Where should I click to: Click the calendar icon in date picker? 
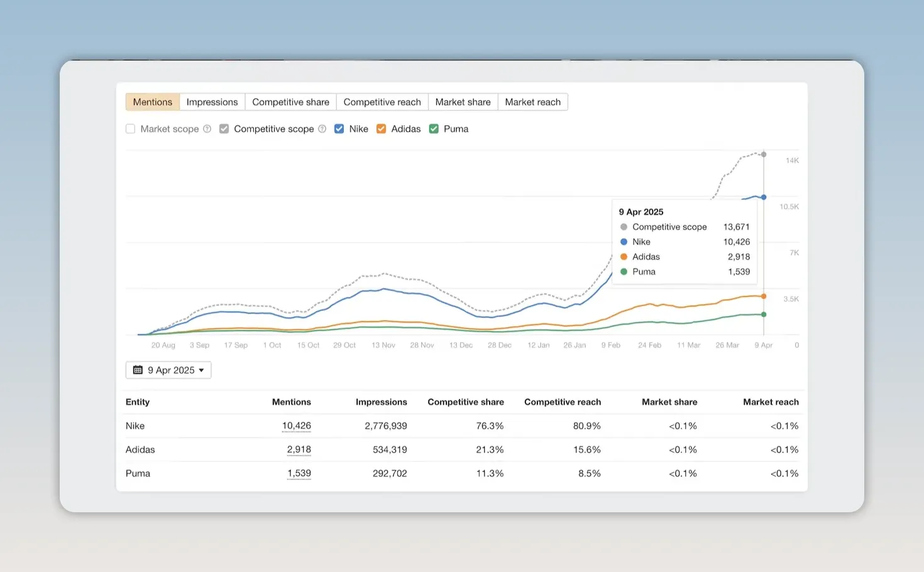tap(138, 370)
